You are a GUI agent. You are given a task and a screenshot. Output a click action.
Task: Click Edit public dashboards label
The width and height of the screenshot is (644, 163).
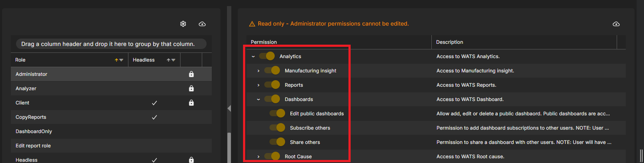[x=317, y=114]
